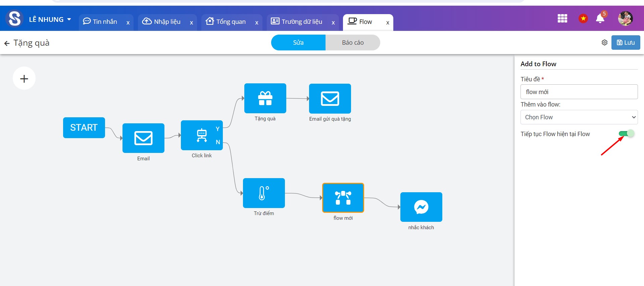
Task: Close the Trường dữ liệu tab
Action: point(333,23)
